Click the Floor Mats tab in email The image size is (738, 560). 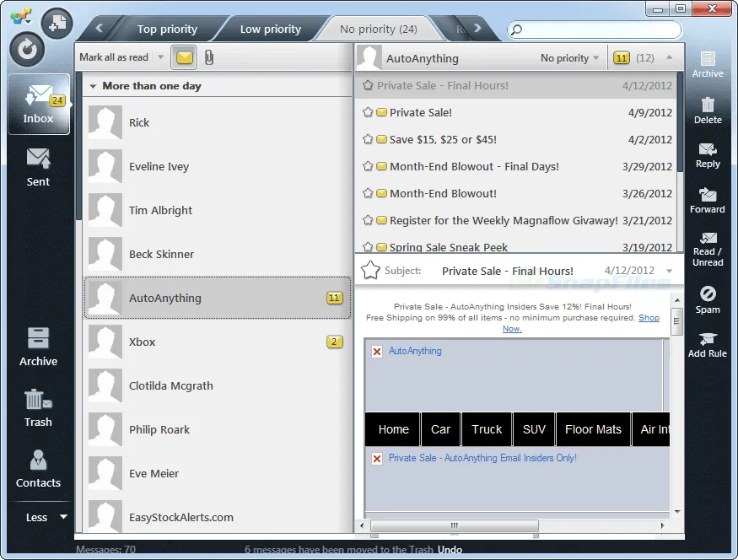coord(593,429)
